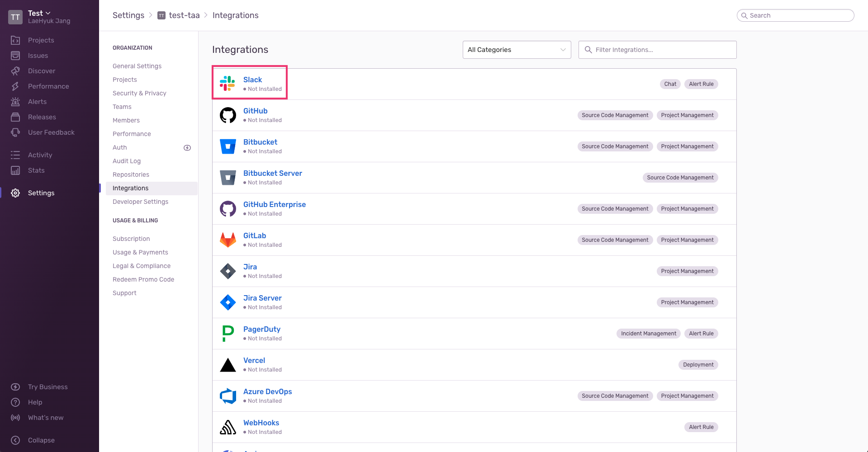Click the WebHooks Sentry logo
Screen dimensions: 868x452
coord(228,427)
